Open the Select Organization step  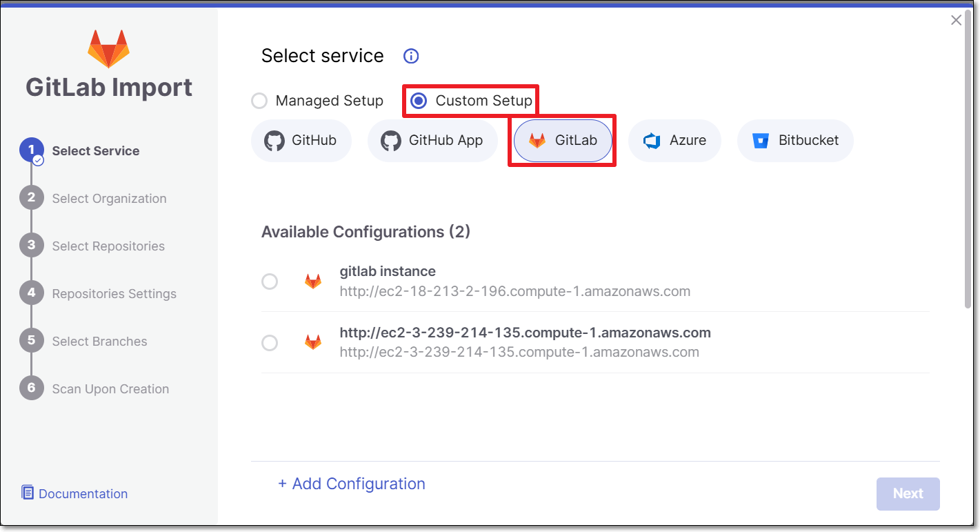109,199
